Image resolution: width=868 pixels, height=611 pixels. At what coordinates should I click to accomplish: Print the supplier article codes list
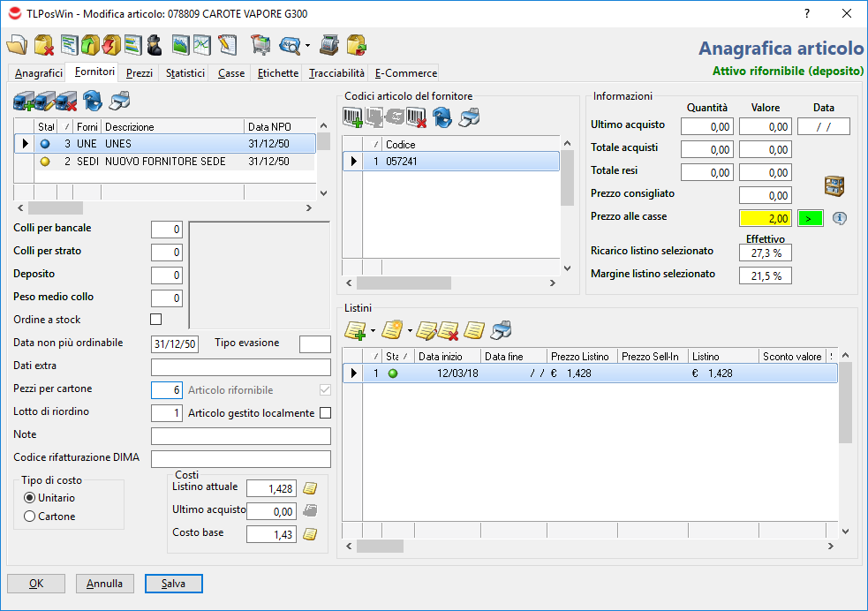pos(471,117)
